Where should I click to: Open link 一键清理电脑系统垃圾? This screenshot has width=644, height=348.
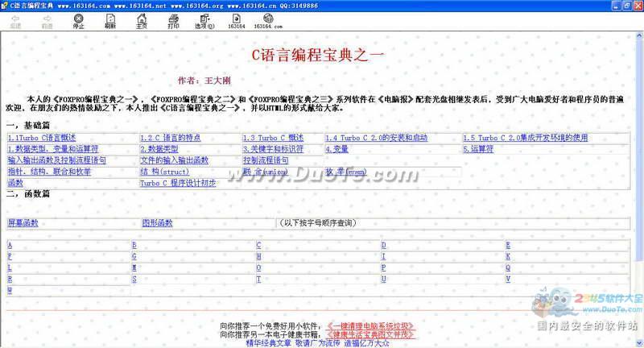point(370,326)
